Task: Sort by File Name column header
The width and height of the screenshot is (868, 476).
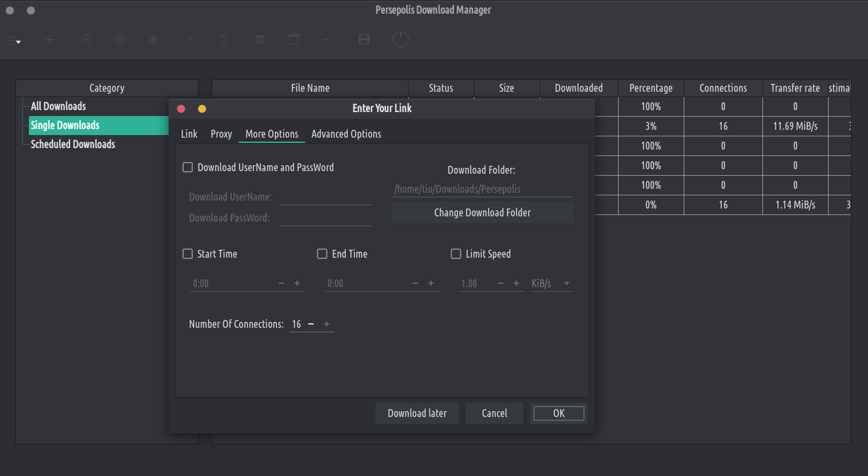Action: pyautogui.click(x=310, y=88)
